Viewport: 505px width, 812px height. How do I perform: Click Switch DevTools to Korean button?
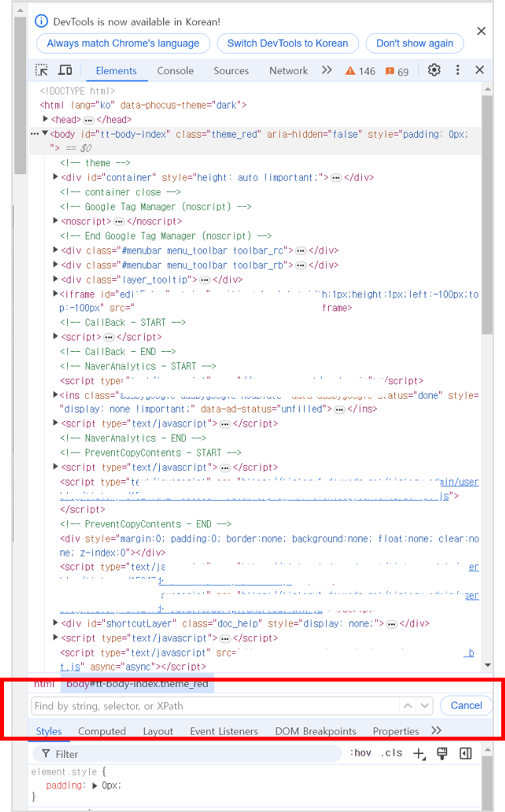(288, 43)
